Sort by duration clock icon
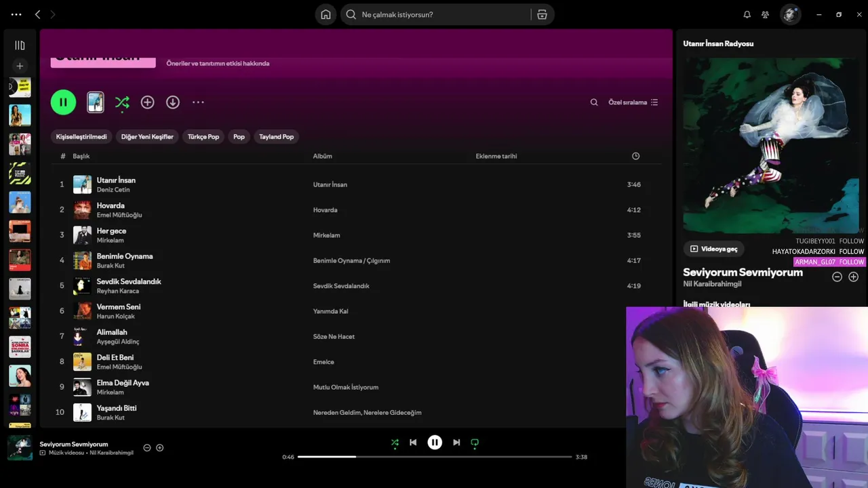 pos(635,157)
